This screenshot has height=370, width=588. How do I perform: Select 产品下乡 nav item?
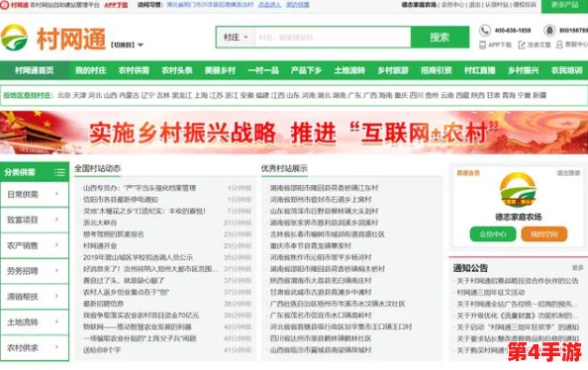click(307, 70)
